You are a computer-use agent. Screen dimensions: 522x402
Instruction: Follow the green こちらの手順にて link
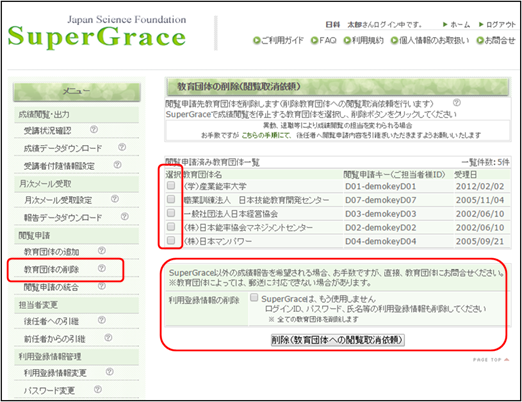(266, 135)
